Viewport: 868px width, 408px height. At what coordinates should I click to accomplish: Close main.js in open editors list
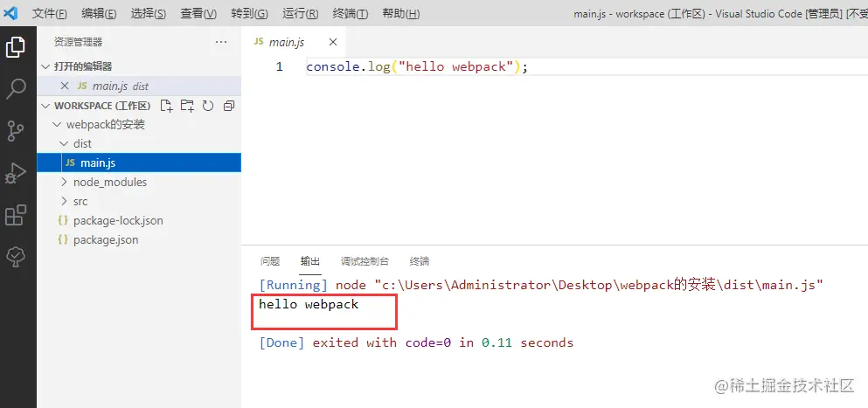pyautogui.click(x=65, y=86)
